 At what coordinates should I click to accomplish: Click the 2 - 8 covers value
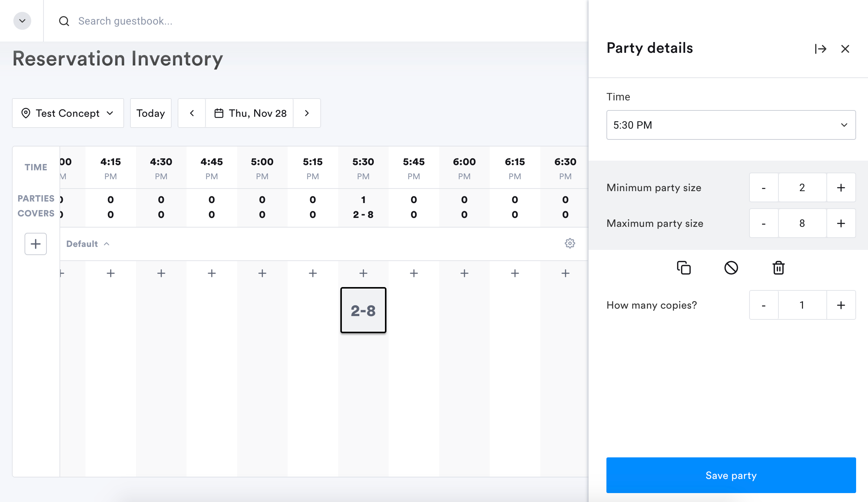tap(363, 215)
